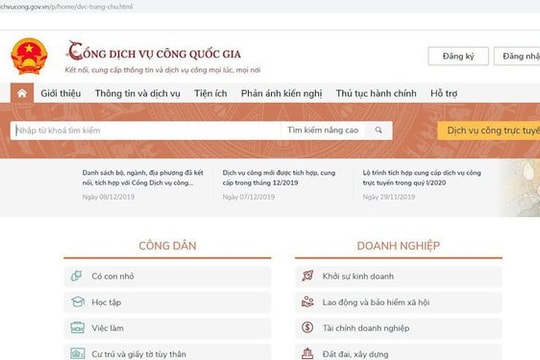Select Cư trú và giấy tờ tùy thân row
Viewport: 540px width, 360px height.
[167, 352]
